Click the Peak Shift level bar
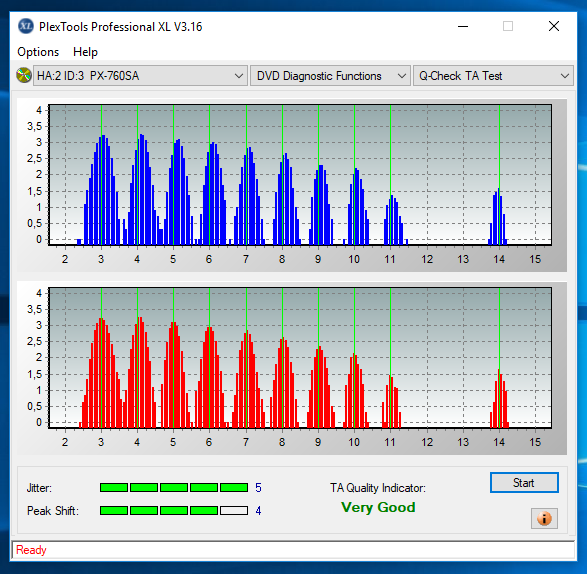This screenshot has height=574, width=587. 174,510
